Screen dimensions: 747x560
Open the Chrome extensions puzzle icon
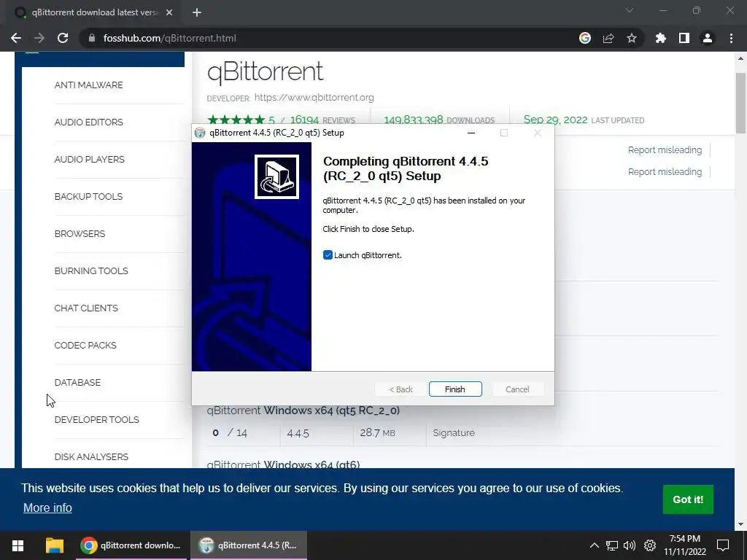click(x=661, y=38)
